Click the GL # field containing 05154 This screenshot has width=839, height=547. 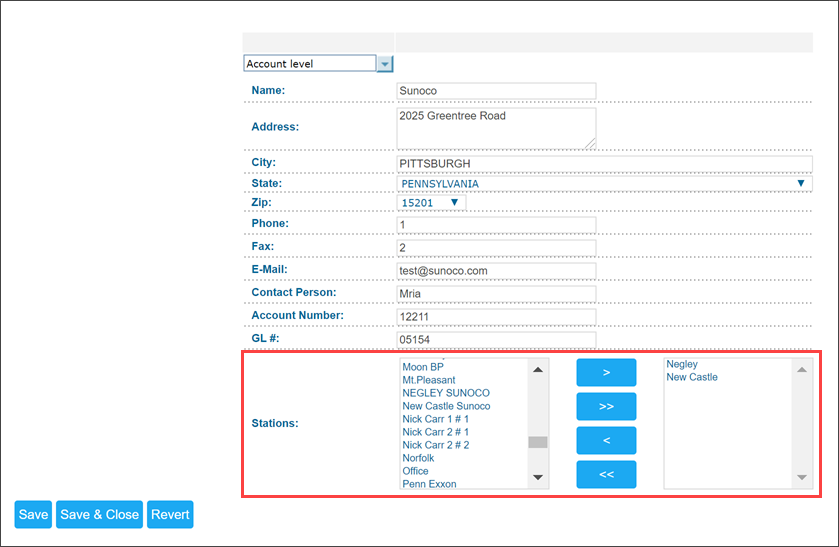click(496, 340)
